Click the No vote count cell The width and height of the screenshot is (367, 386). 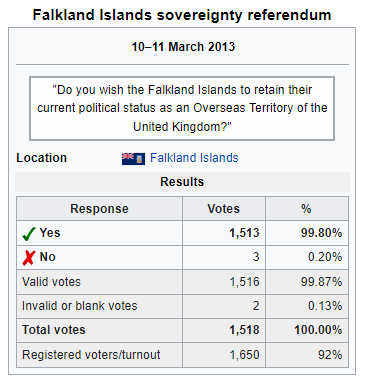tap(224, 257)
